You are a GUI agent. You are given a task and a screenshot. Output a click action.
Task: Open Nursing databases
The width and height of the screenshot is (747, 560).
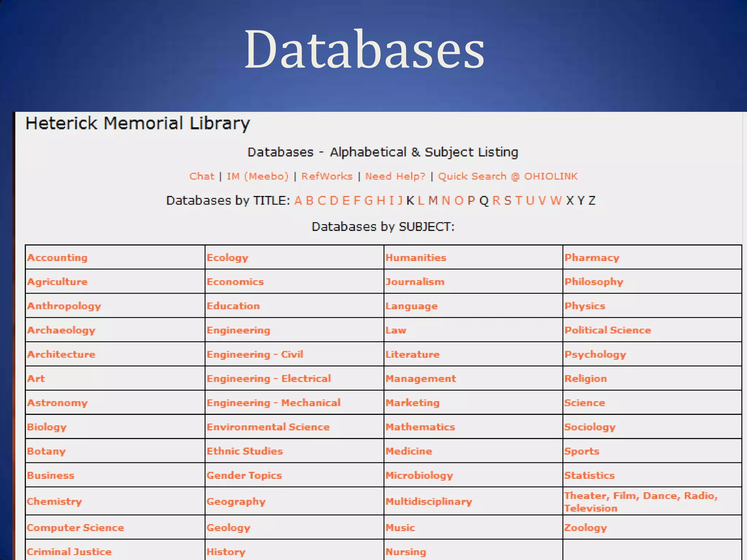click(x=406, y=552)
